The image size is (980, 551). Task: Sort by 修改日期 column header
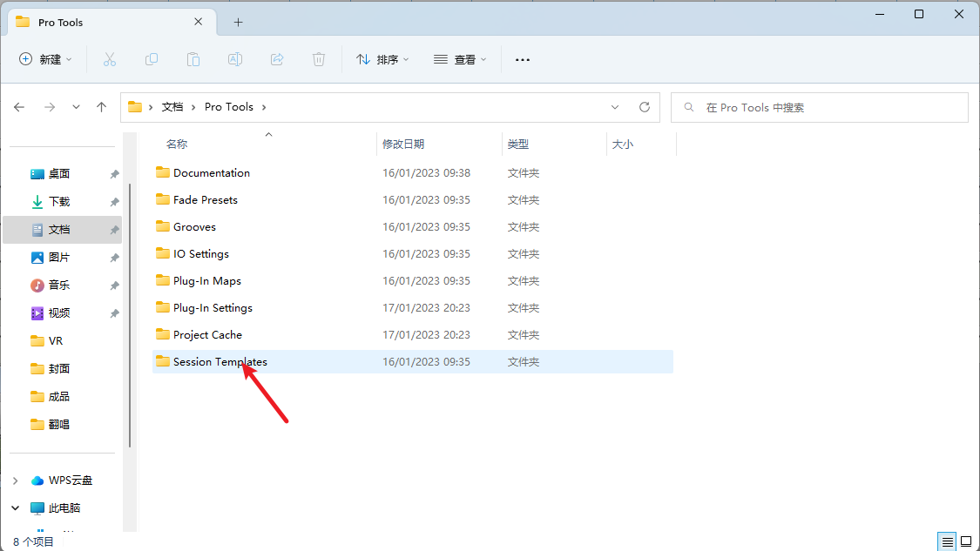pos(403,144)
